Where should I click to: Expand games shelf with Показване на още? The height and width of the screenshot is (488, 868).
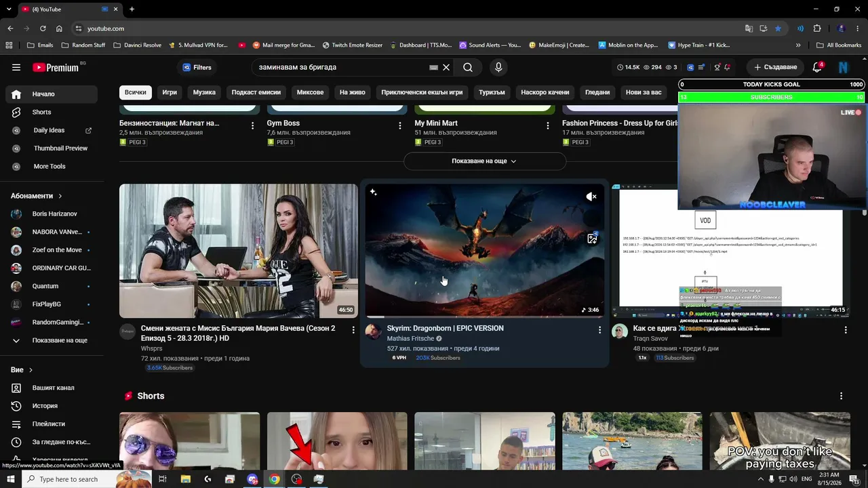click(x=485, y=161)
